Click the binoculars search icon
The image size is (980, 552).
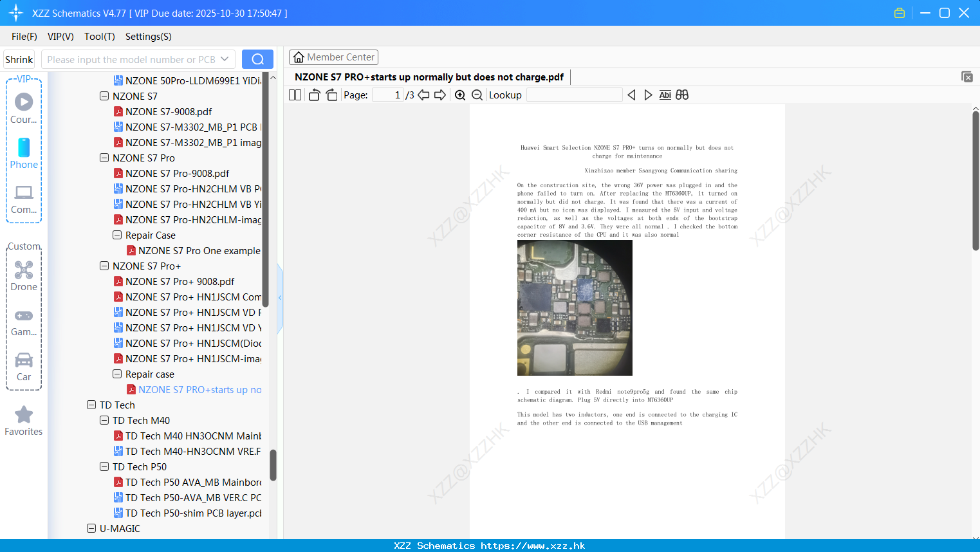click(x=682, y=95)
